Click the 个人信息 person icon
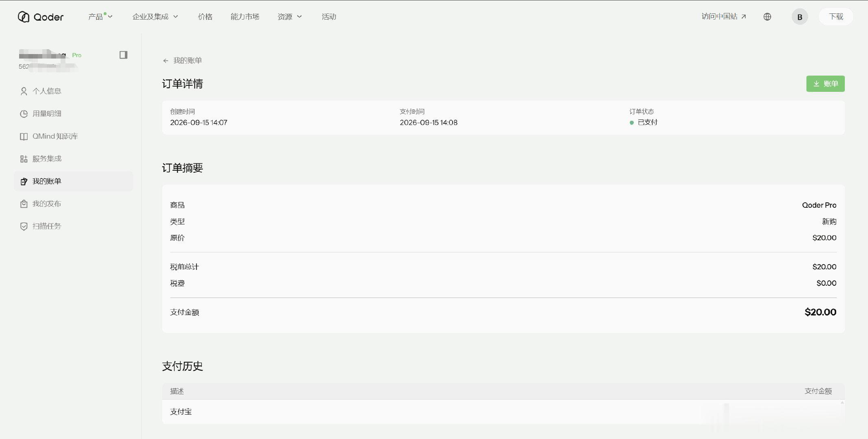Screen dimensions: 868x439 (24, 91)
